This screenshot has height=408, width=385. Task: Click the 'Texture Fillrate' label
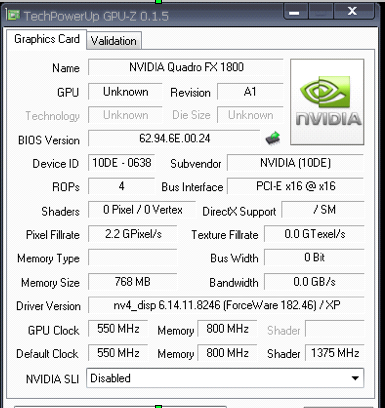coord(225,235)
